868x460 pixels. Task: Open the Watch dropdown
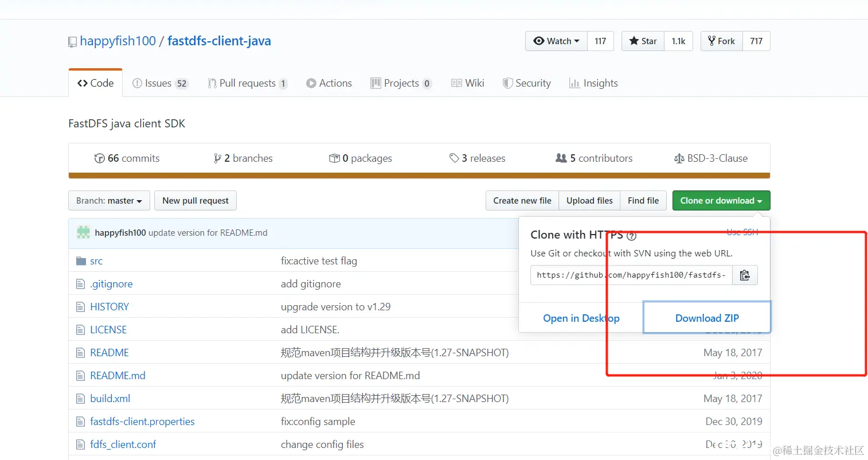tap(556, 41)
